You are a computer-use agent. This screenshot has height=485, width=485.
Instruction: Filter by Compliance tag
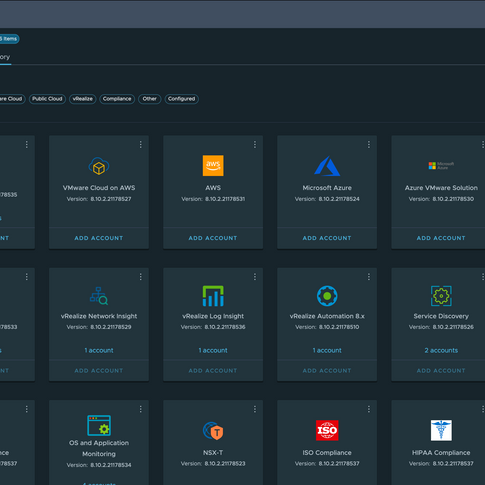pyautogui.click(x=117, y=99)
